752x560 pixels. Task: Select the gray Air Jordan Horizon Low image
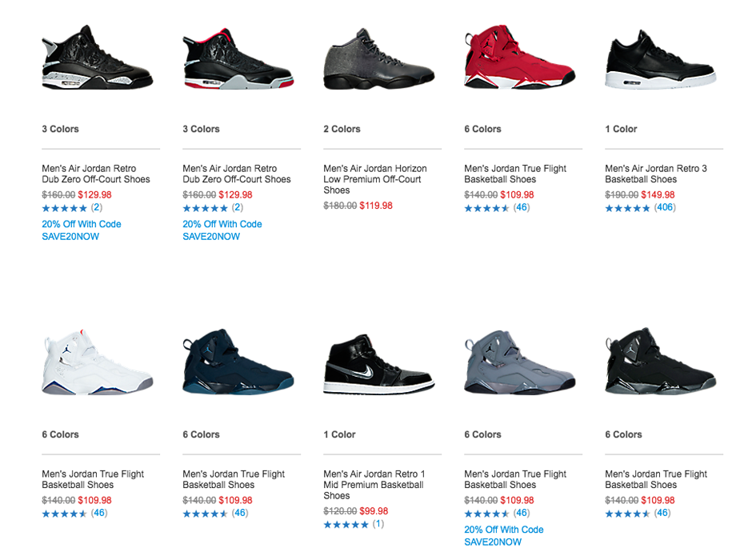coord(379,59)
